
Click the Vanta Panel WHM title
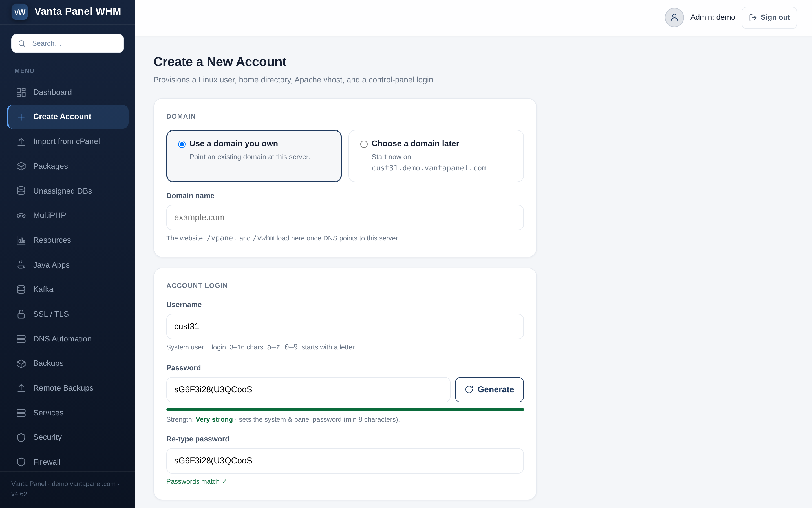[78, 11]
